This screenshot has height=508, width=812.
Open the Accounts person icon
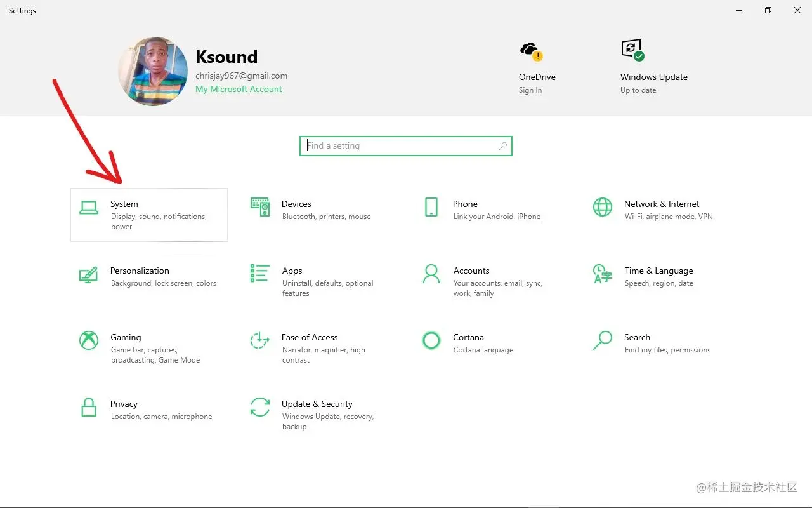pos(431,274)
